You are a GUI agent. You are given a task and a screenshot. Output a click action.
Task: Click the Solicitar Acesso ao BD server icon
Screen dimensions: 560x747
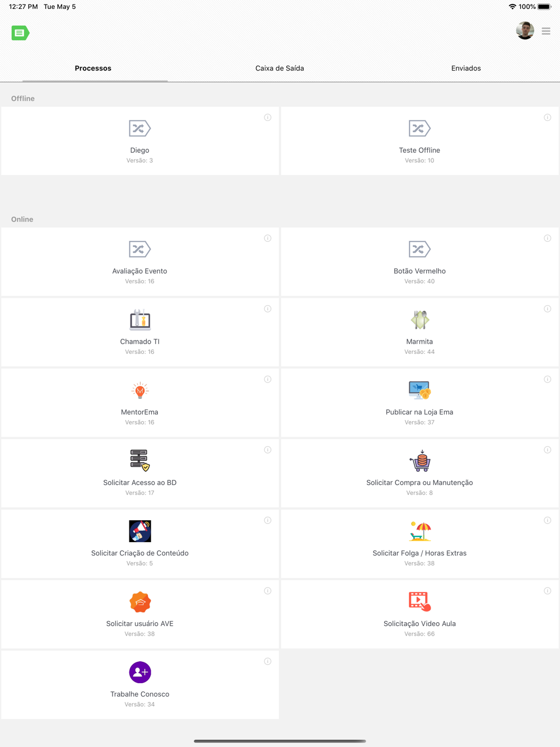pos(140,460)
